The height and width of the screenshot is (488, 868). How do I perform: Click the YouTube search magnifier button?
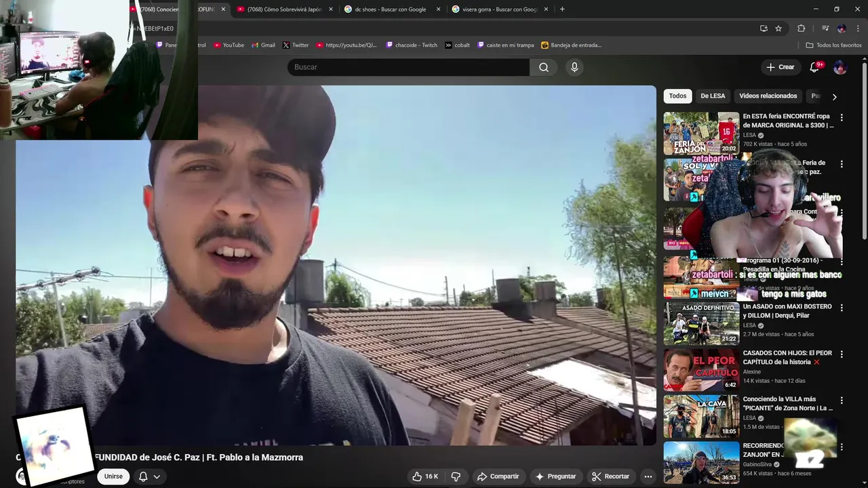pos(543,67)
